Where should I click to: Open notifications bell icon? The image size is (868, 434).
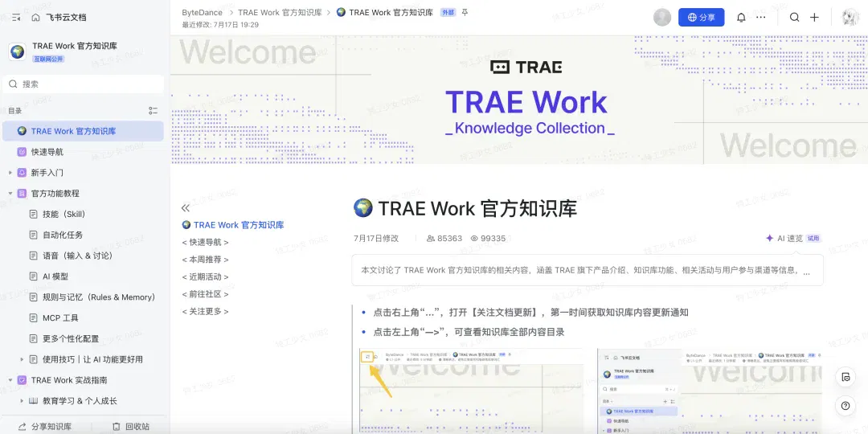[x=741, y=17]
